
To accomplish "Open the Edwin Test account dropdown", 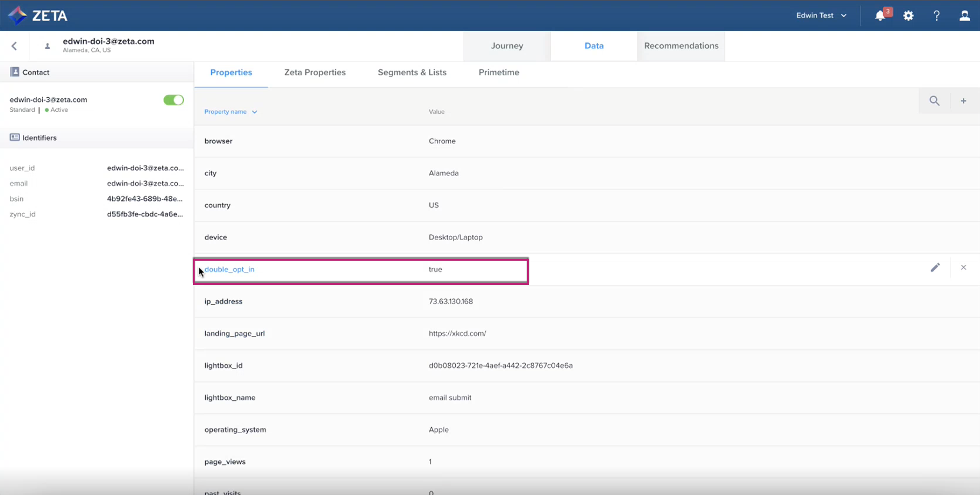I will click(x=821, y=16).
